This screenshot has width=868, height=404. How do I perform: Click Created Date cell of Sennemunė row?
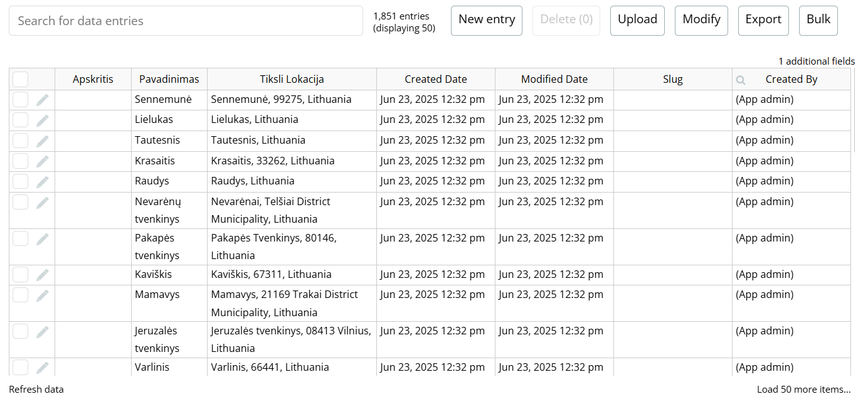(x=436, y=100)
